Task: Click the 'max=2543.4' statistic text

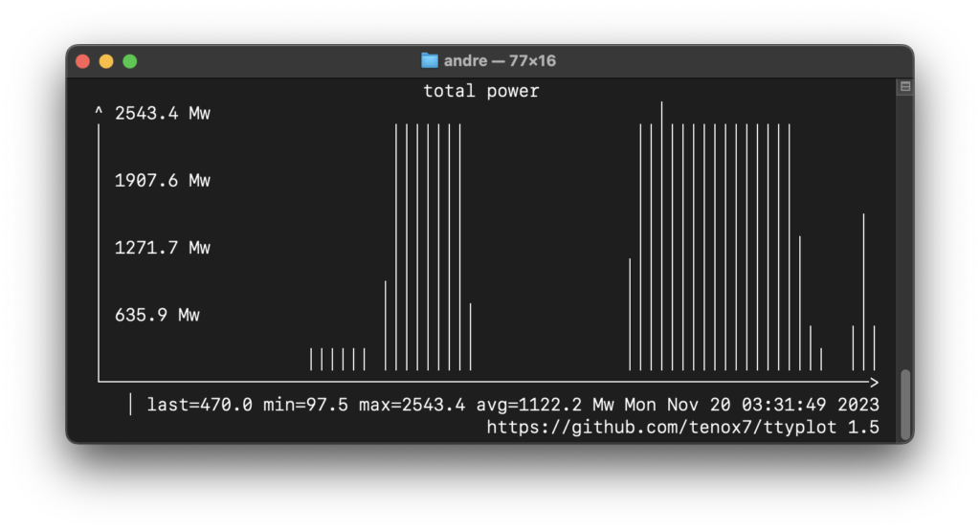Action: [412, 405]
